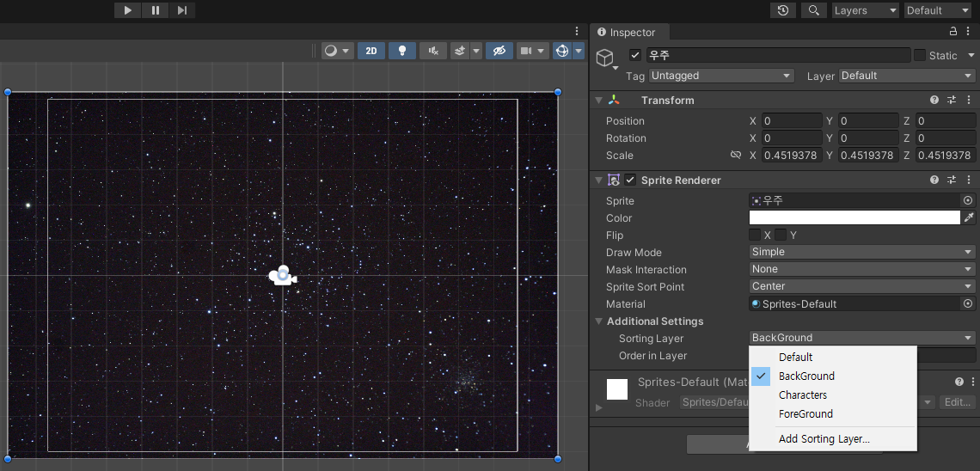This screenshot has width=980, height=471.
Task: Collapse the Additional Settings foldout
Action: (598, 321)
